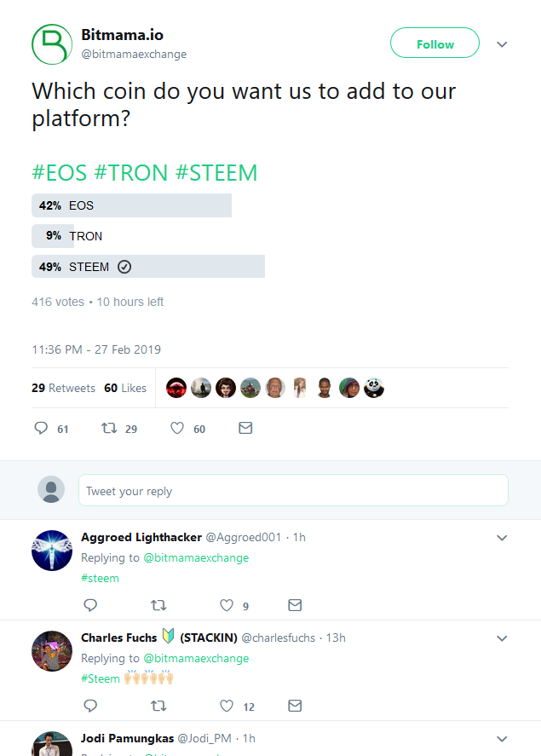Open the main tweet options chevron

click(x=502, y=44)
